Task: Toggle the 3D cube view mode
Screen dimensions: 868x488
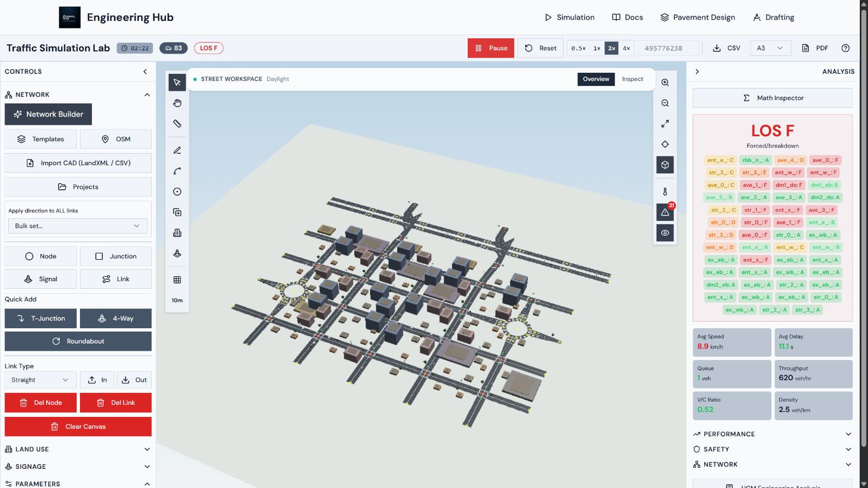Action: (x=665, y=165)
